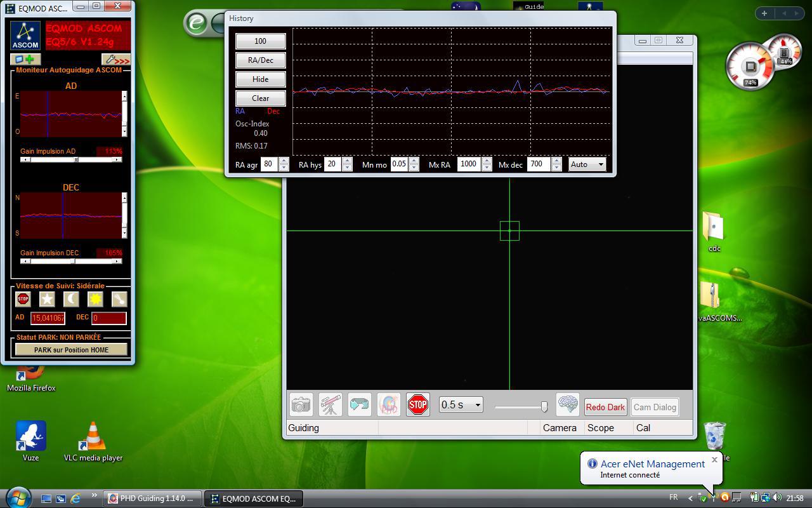This screenshot has width=812, height=508.
Task: Toggle the RA/Dec graph mode button
Action: (260, 60)
